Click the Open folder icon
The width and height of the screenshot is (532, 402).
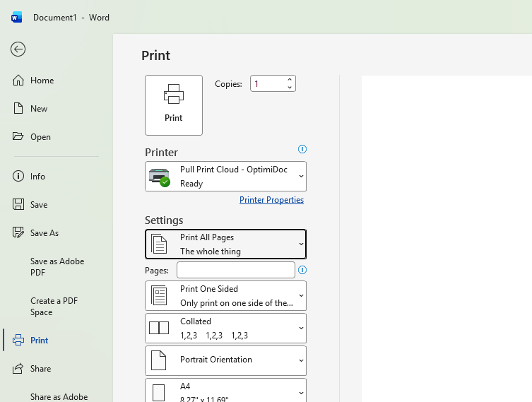click(19, 137)
